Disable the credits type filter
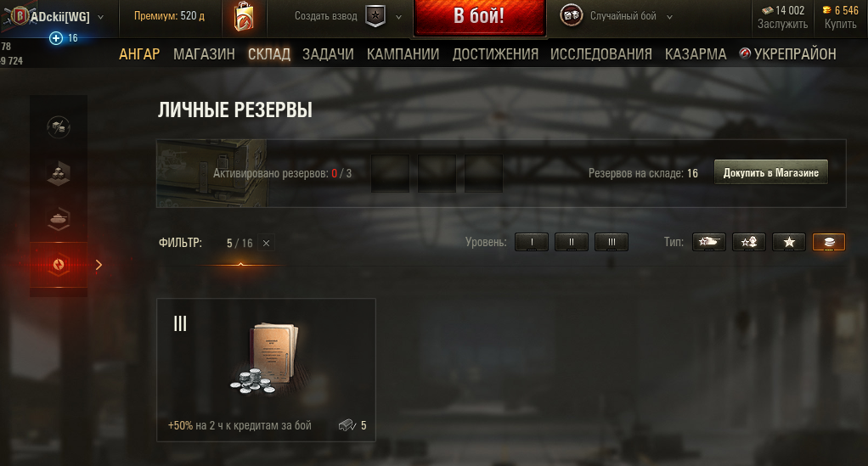Image resolution: width=868 pixels, height=466 pixels. 829,242
